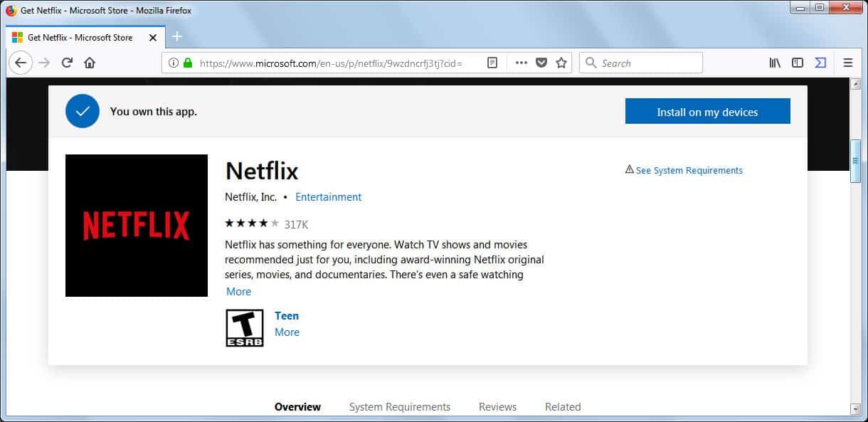Switch to the Related tab
Viewport: 868px width, 422px height.
pyautogui.click(x=562, y=406)
